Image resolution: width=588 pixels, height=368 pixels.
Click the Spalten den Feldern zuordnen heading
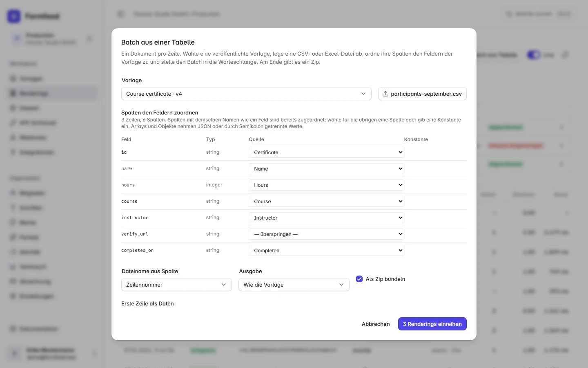tap(160, 112)
